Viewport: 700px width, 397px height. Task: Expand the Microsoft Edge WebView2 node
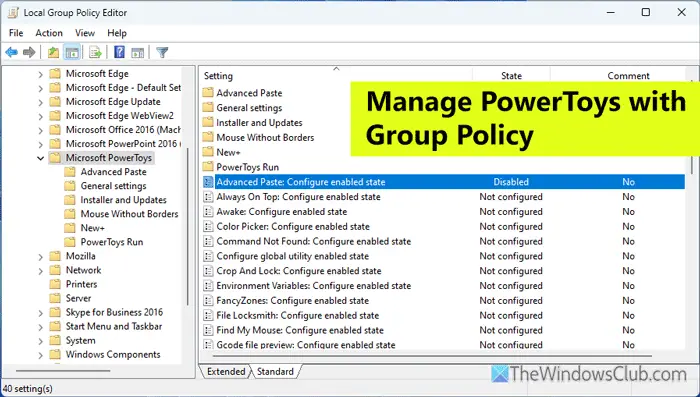coord(41,116)
